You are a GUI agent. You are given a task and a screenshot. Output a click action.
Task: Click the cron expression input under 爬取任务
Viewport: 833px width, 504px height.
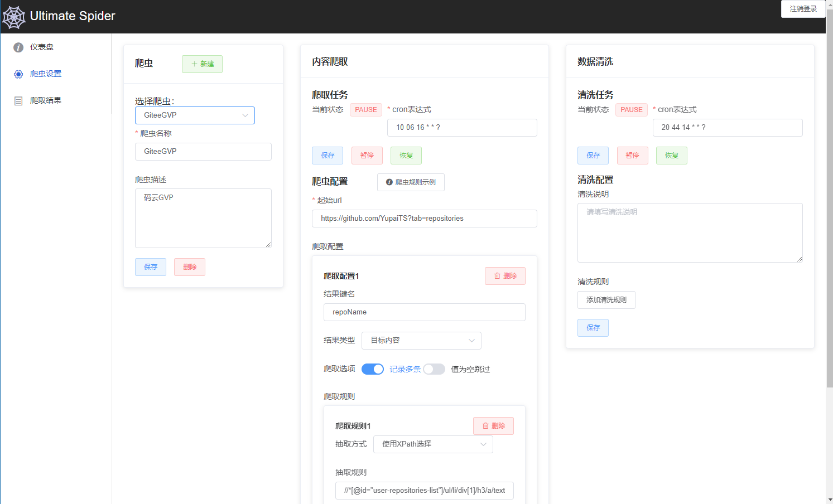pyautogui.click(x=462, y=128)
